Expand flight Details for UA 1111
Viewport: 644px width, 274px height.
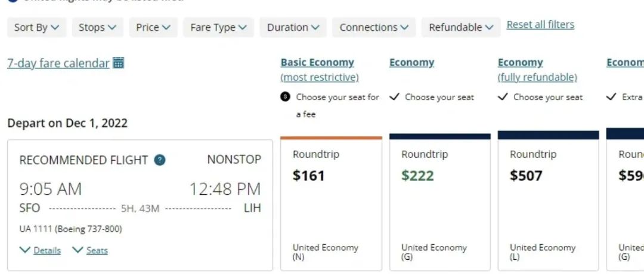click(x=47, y=250)
